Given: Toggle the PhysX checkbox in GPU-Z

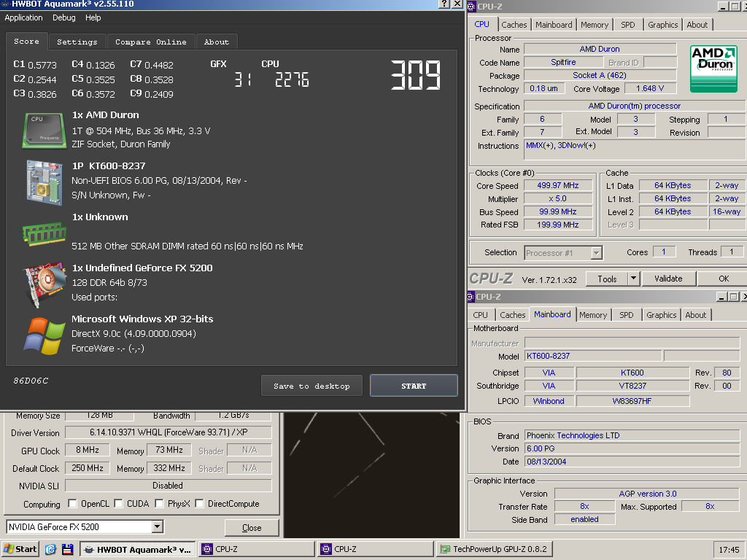Looking at the screenshot, I should pos(159,503).
